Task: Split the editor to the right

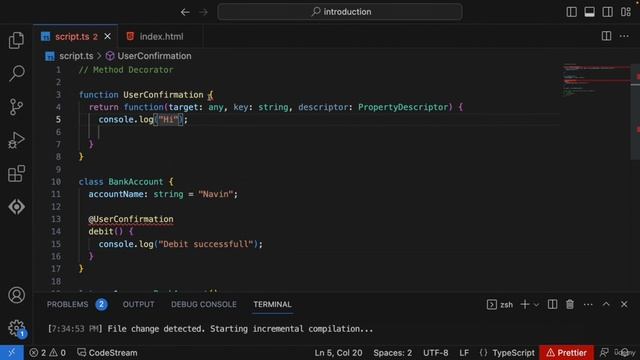Action: click(607, 36)
